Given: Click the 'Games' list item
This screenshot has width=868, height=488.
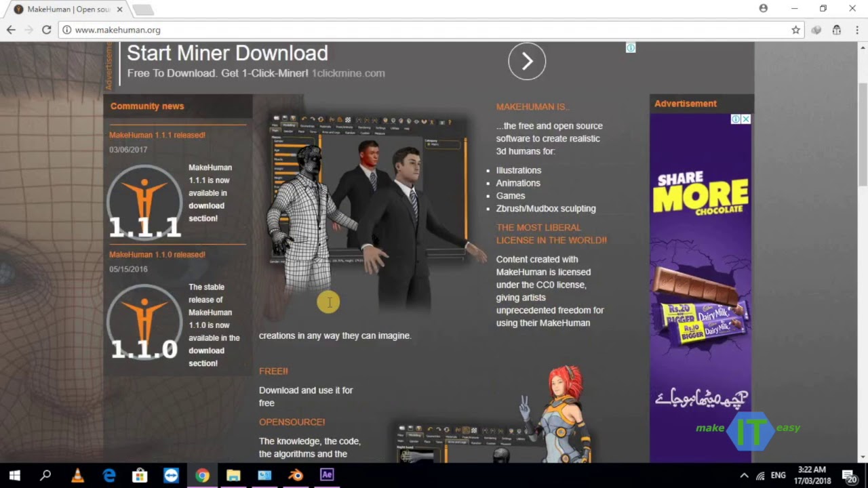Looking at the screenshot, I should pyautogui.click(x=511, y=196).
